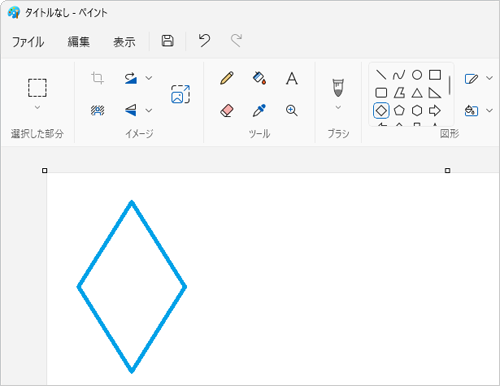Choose the triangle shape
Screen dimensions: 500x386
[x=417, y=93]
